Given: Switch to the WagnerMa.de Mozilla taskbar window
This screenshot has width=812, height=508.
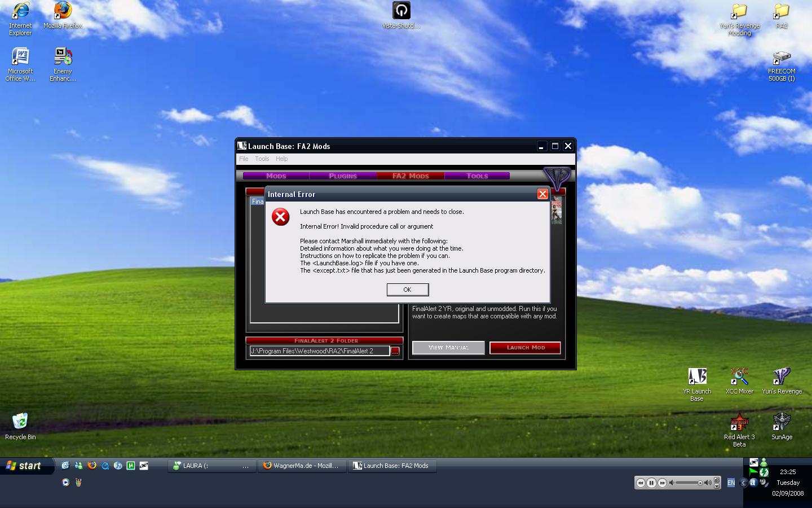Looking at the screenshot, I should click(302, 466).
